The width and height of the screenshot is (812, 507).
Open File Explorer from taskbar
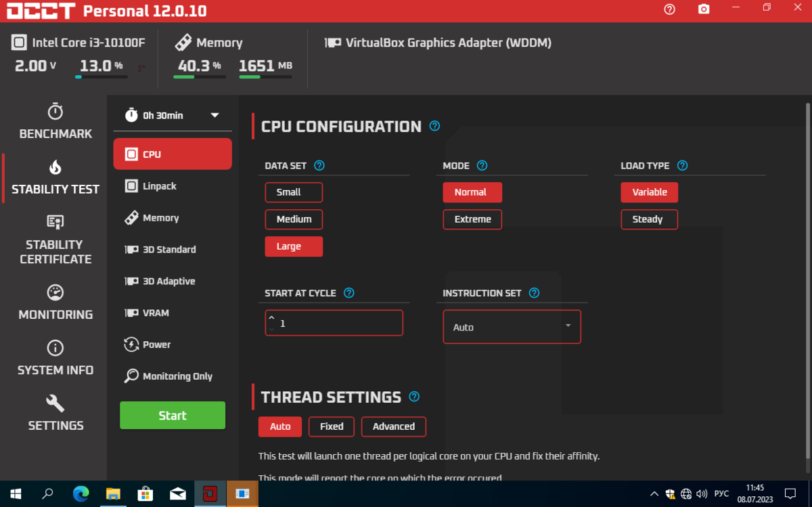tap(113, 494)
